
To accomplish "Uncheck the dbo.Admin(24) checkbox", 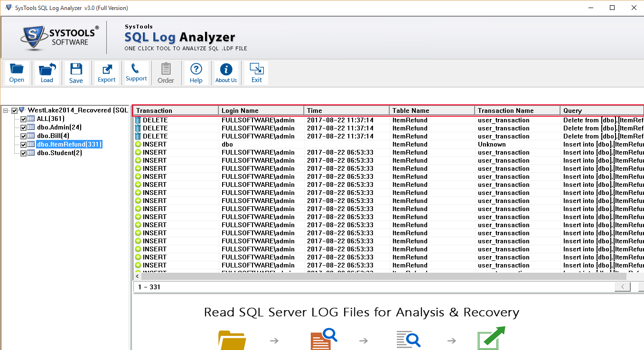I will pyautogui.click(x=23, y=128).
